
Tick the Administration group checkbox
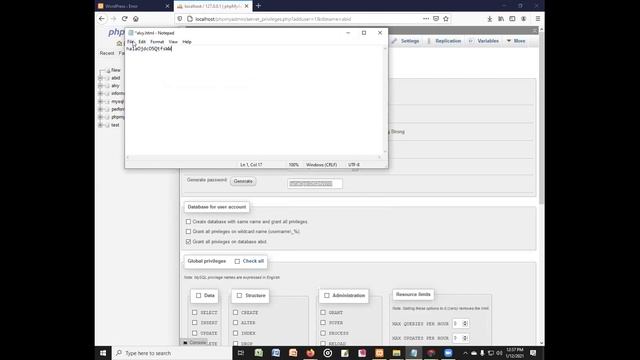pos(327,296)
